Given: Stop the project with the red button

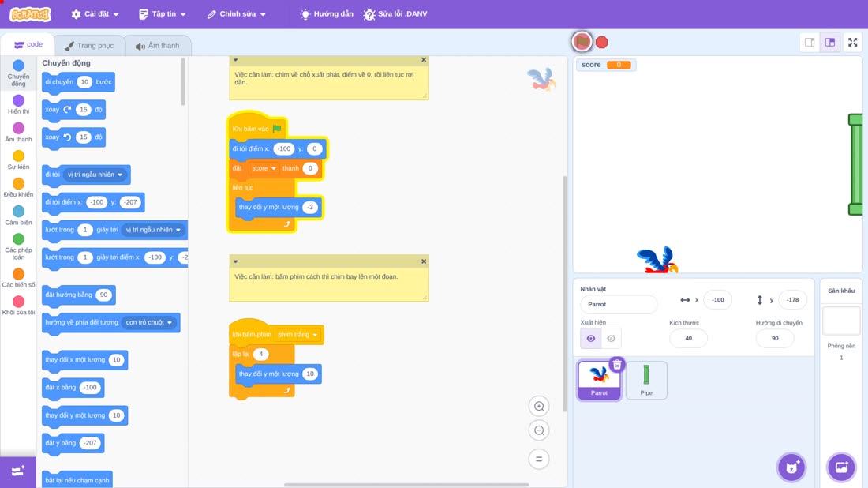Looking at the screenshot, I should [x=602, y=42].
